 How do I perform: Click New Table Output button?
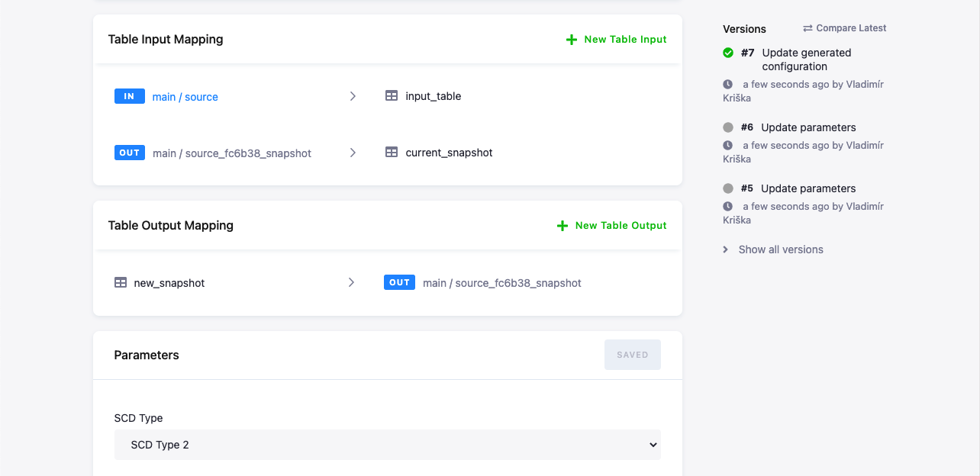click(x=611, y=226)
